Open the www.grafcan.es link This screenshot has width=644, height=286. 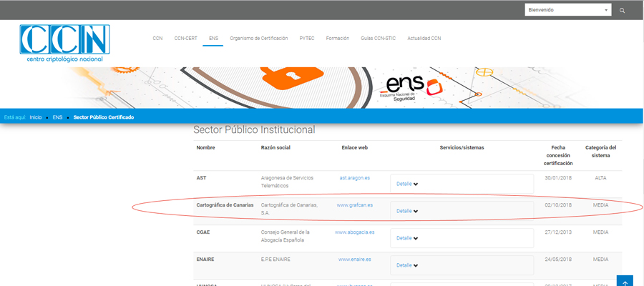click(x=353, y=205)
